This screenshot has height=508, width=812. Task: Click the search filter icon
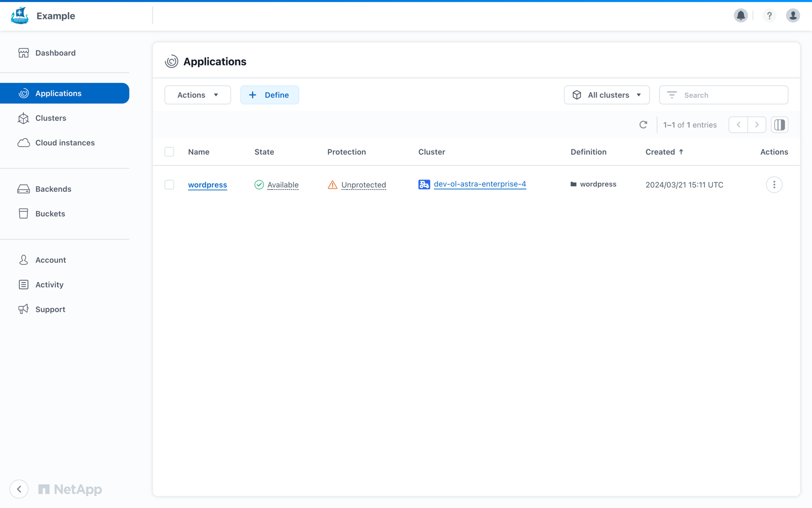(x=672, y=95)
